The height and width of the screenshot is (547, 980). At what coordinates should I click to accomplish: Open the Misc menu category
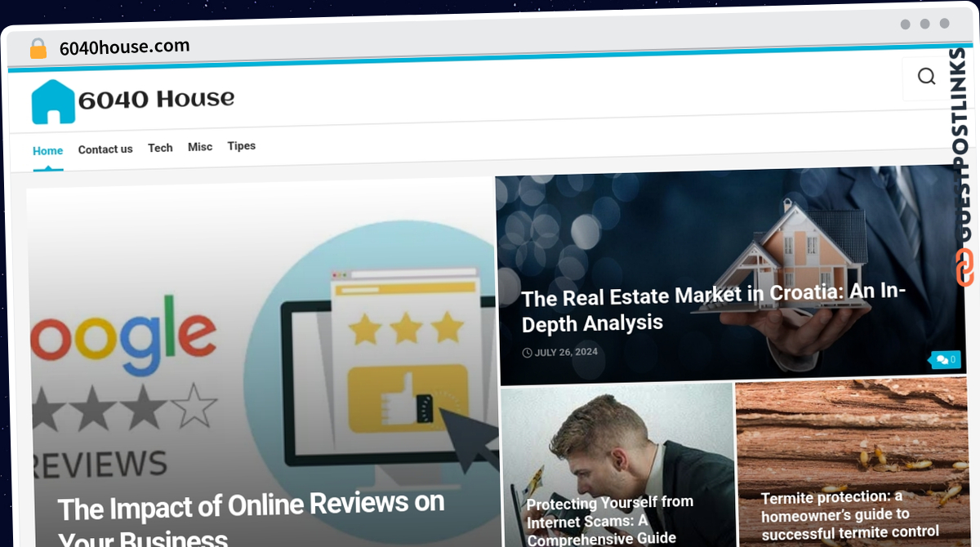click(x=200, y=147)
